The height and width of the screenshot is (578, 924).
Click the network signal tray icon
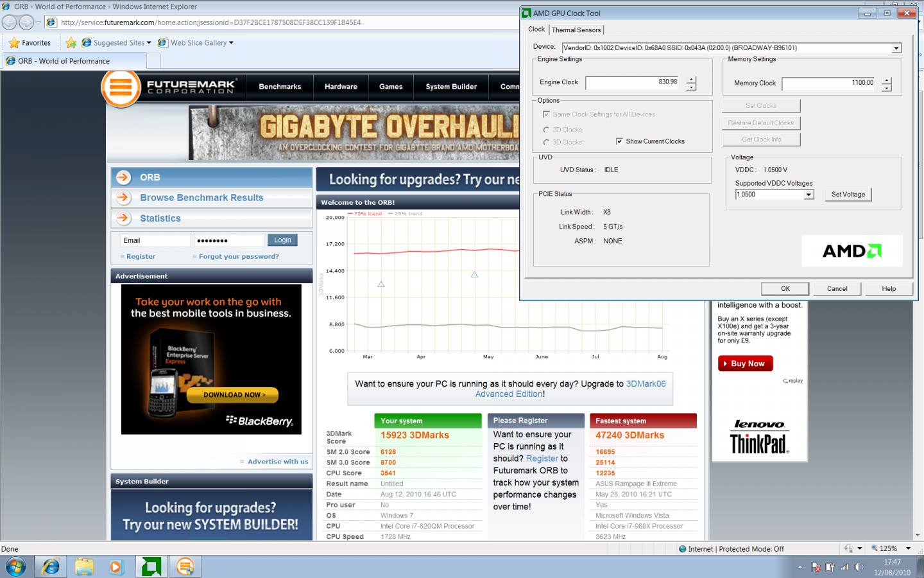coord(844,567)
